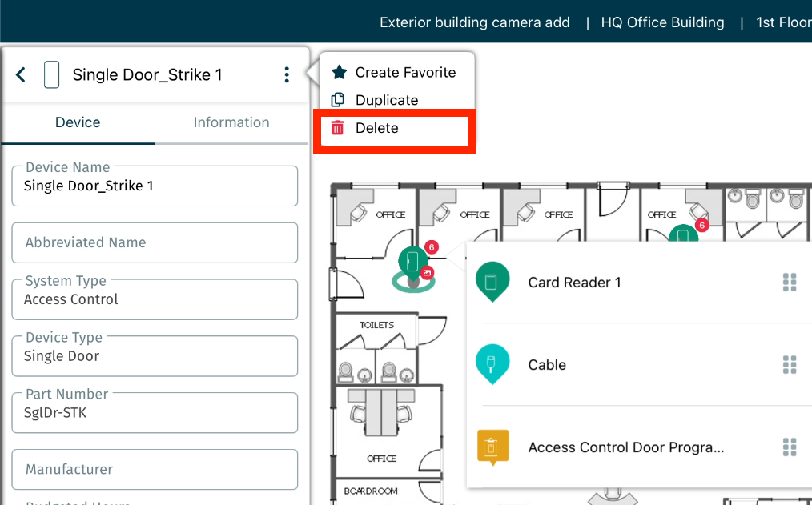Select the Cable text row

(x=547, y=365)
